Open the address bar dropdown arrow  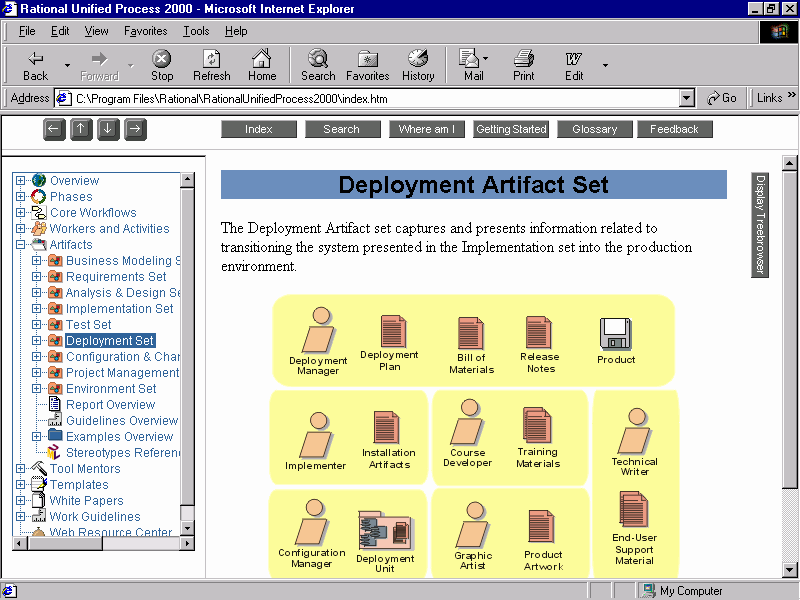coord(687,98)
